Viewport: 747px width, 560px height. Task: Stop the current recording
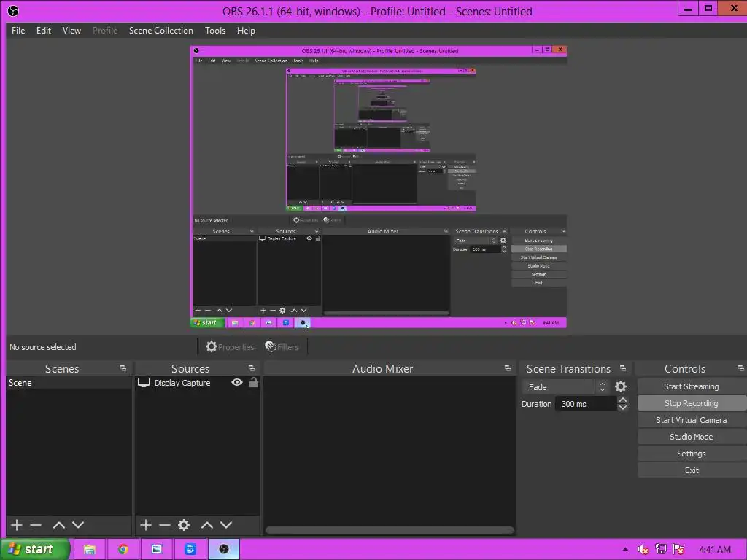[x=692, y=403]
